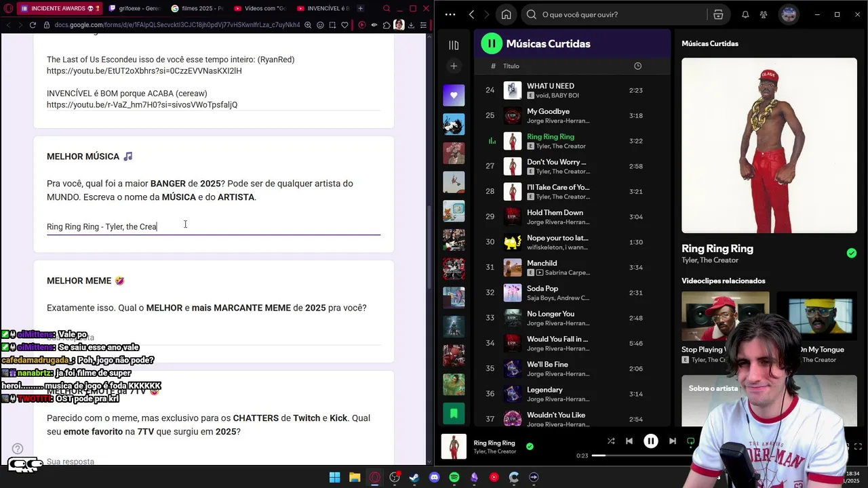Open File Explorer from taskbar
This screenshot has width=868, height=488.
(355, 477)
